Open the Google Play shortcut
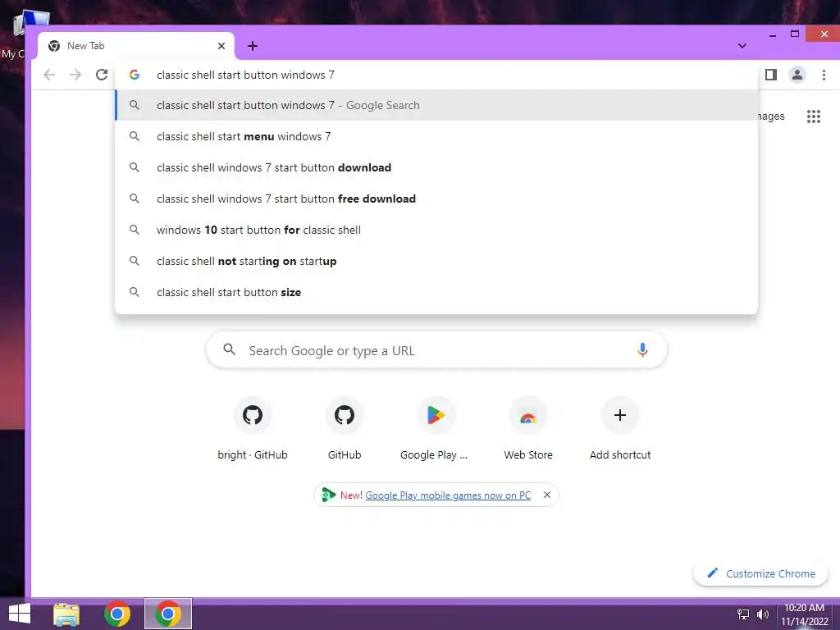Image resolution: width=840 pixels, height=630 pixels. tap(436, 428)
